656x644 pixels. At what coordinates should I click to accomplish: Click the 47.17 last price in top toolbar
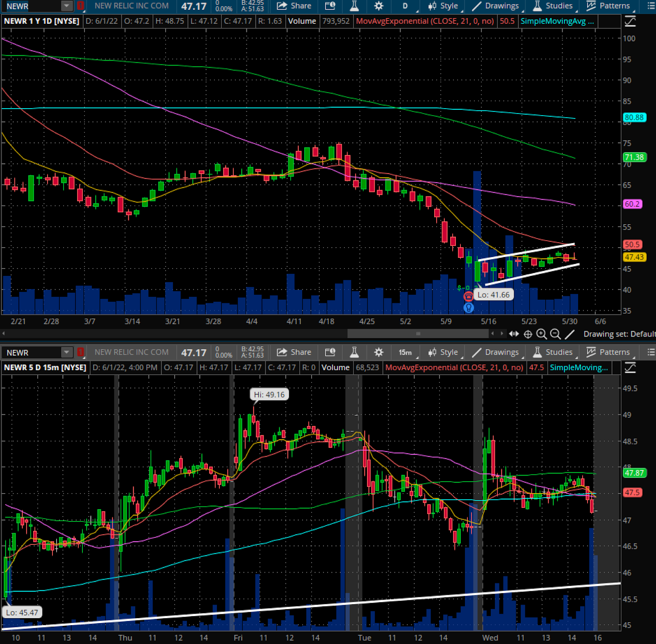[194, 6]
